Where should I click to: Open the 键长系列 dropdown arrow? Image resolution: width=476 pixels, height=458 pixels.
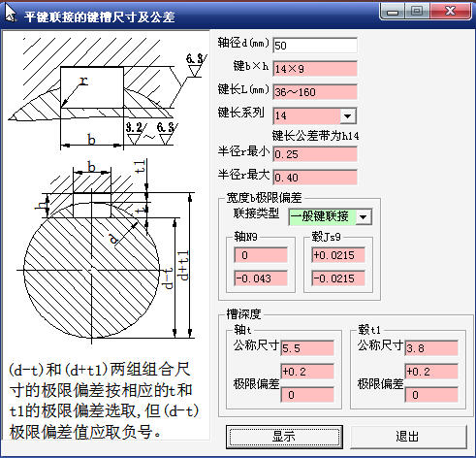[348, 115]
